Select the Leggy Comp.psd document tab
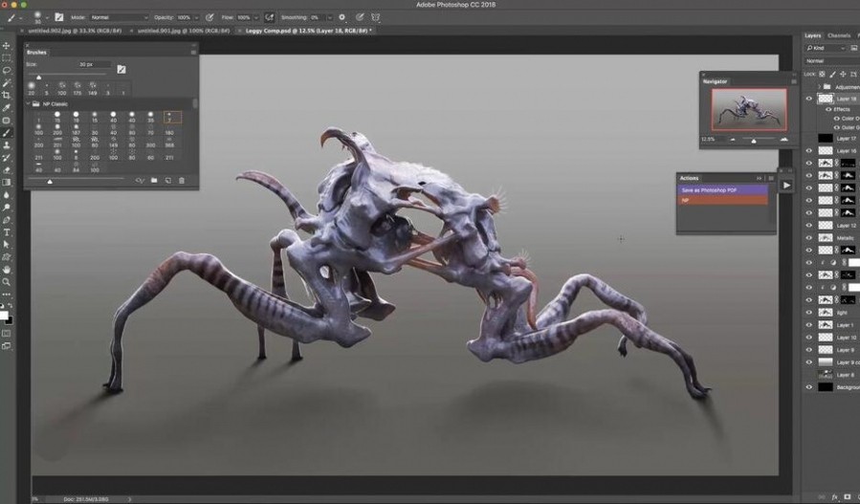 (308, 32)
